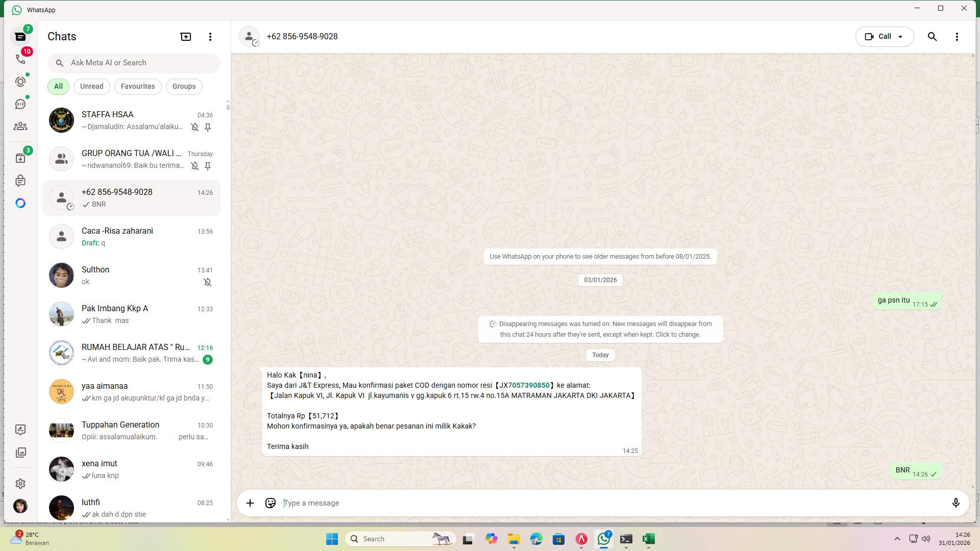Open Channels from the sidebar
980x551 pixels.
20,104
